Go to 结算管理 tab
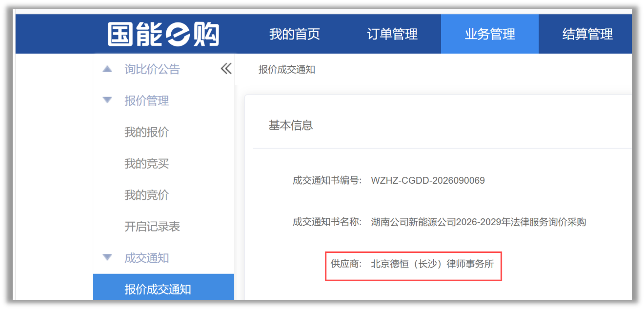Image resolution: width=644 pixels, height=309 pixels. [x=587, y=34]
